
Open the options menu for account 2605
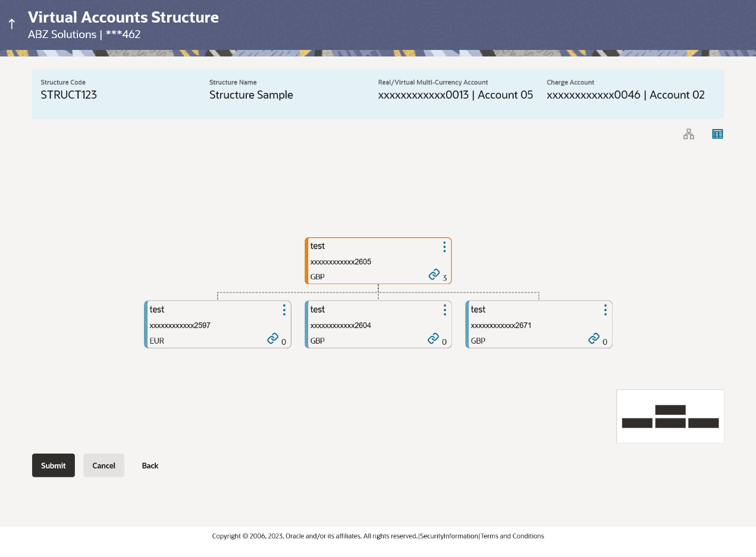(x=444, y=247)
